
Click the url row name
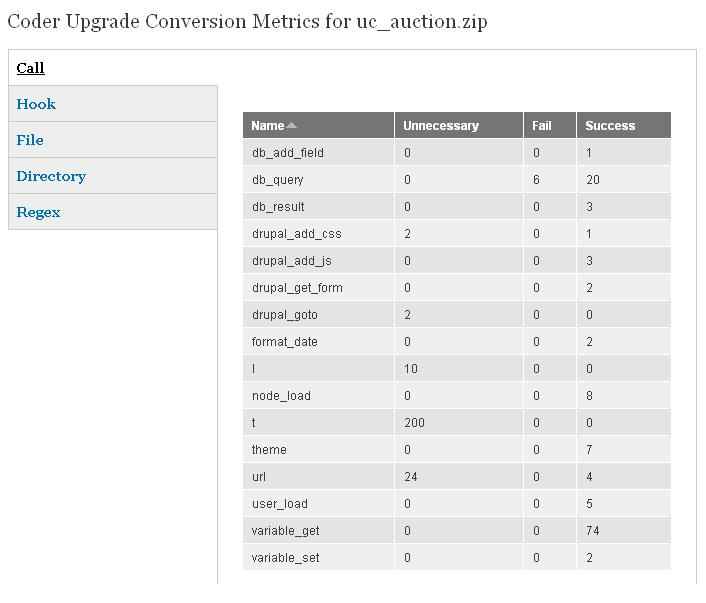pyautogui.click(x=259, y=477)
